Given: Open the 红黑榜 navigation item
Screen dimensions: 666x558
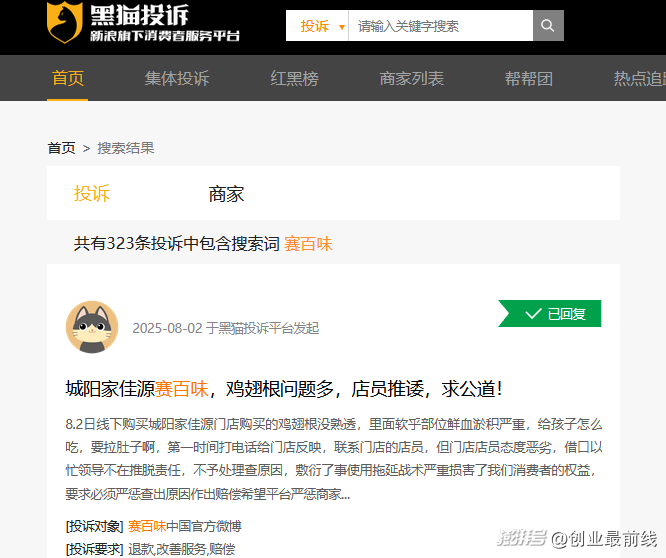Looking at the screenshot, I should [294, 78].
